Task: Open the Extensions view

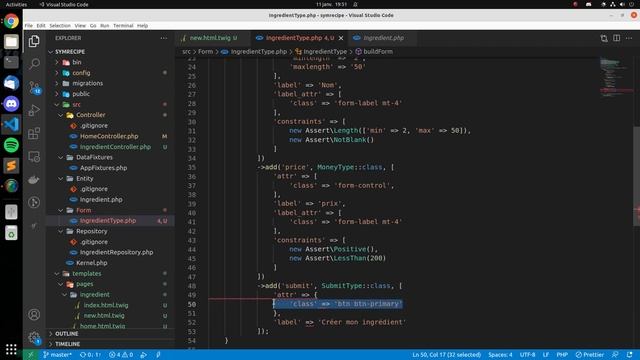Action: [34, 133]
